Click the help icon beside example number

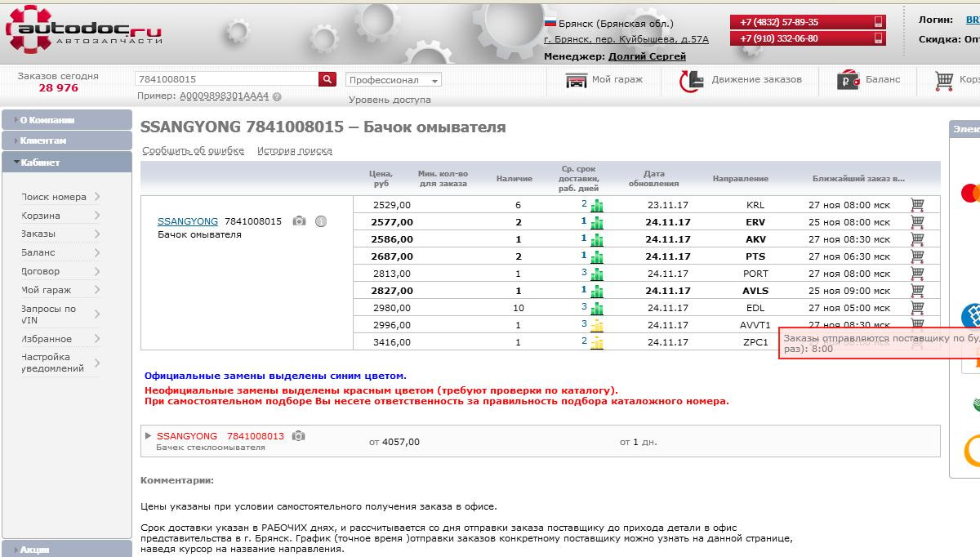point(277,96)
